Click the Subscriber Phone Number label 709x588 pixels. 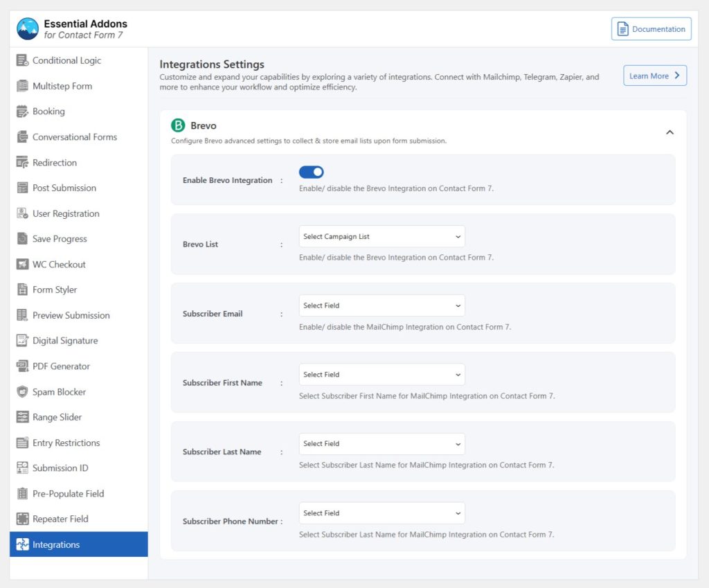click(x=230, y=521)
